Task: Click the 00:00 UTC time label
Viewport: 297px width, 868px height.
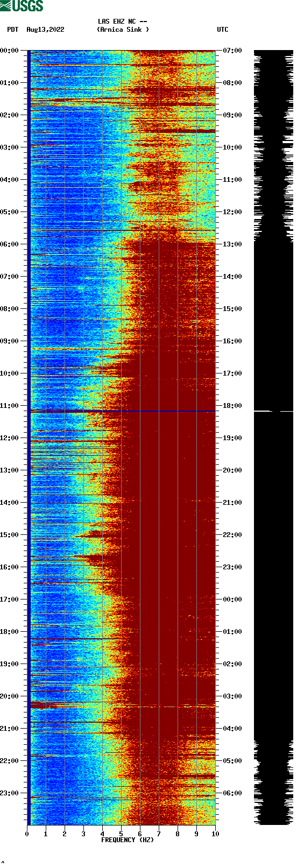Action: [x=232, y=599]
